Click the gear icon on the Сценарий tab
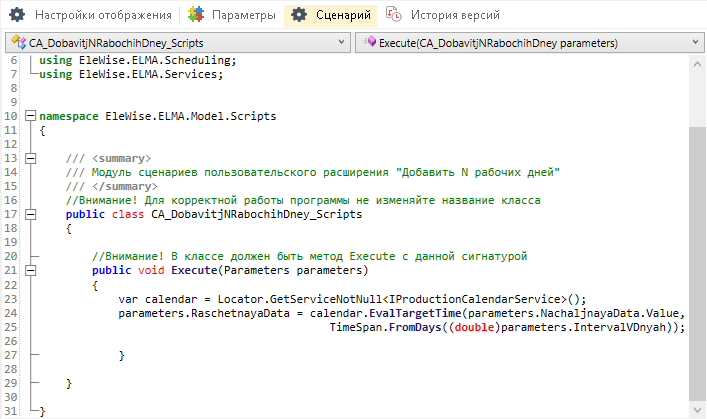This screenshot has height=419, width=707. [300, 16]
